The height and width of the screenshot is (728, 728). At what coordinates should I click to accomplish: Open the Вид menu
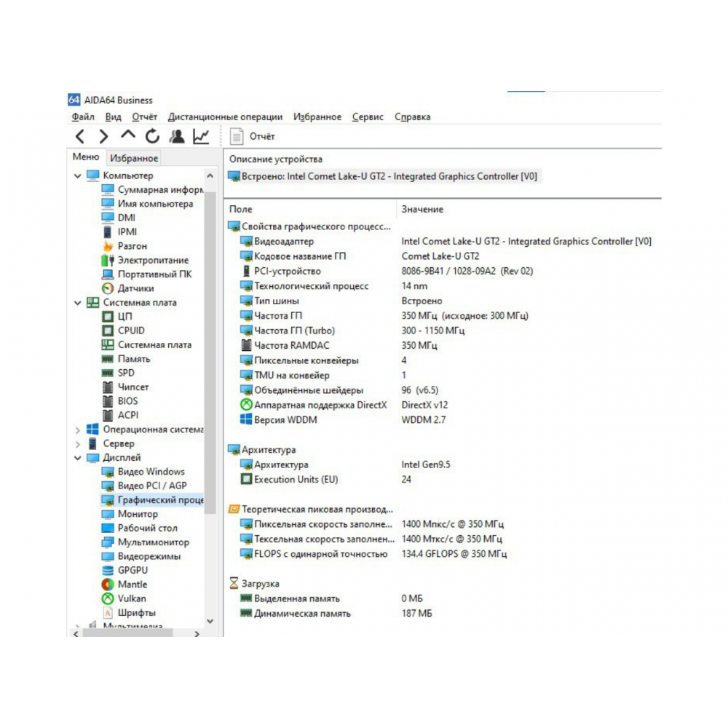(x=113, y=117)
